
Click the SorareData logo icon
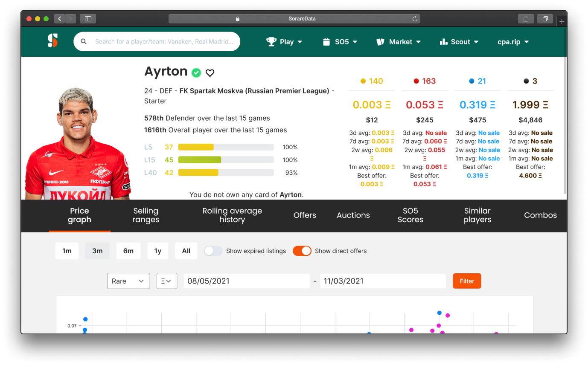(52, 41)
